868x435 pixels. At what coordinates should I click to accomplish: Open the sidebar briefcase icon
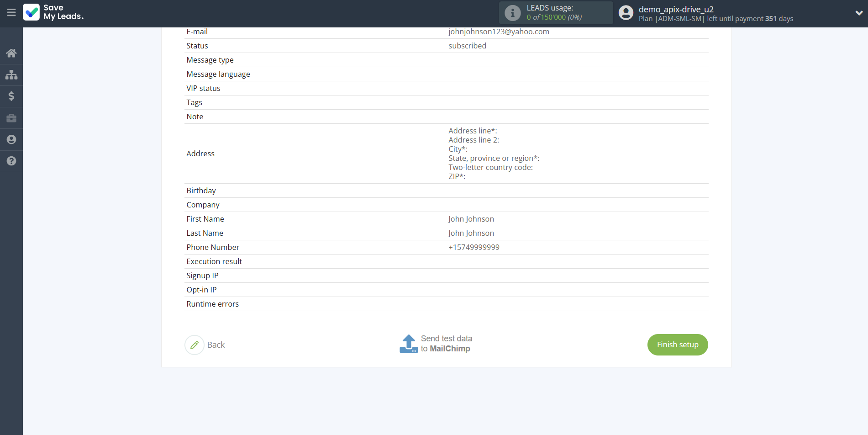click(x=11, y=118)
